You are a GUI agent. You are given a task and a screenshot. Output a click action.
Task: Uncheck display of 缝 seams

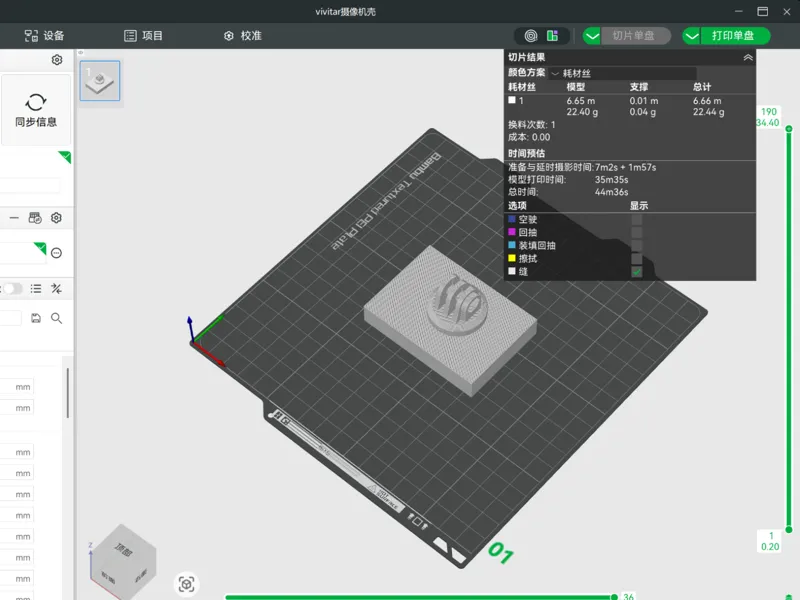636,271
